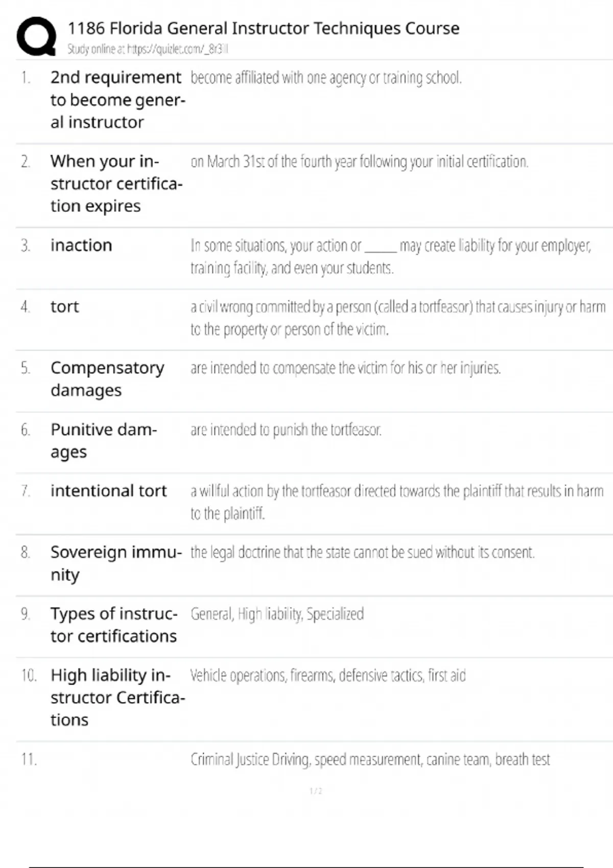Screen dimensions: 613x868
Task: Click the 'Sovereign immunity' term
Action: coord(116,563)
